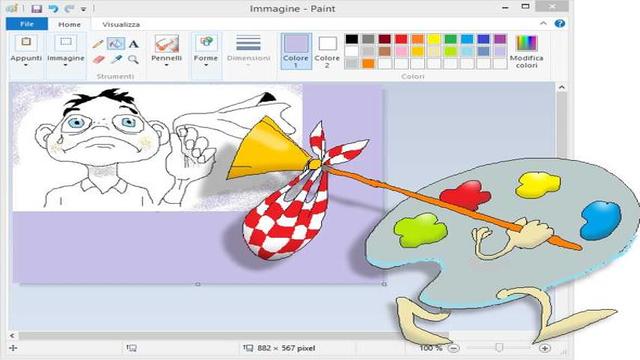Screen dimensions: 640x360
Task: Select the Color picker eyedropper tool
Action: [116, 60]
